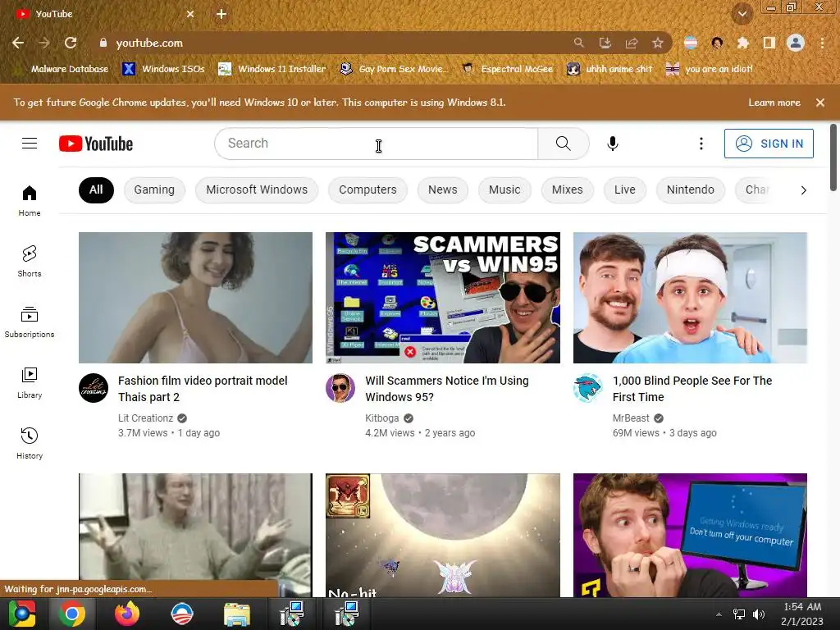Open Espectral McGee bookmark
Image resolution: width=840 pixels, height=630 pixels.
[507, 69]
